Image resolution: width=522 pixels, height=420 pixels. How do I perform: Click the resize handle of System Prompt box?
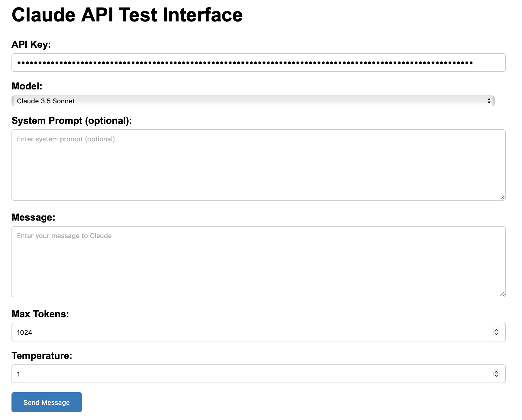503,198
